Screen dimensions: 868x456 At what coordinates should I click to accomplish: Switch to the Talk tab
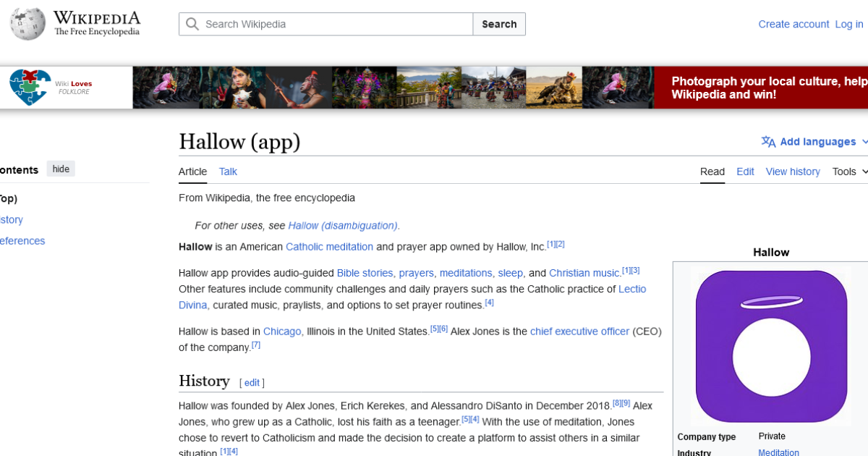[227, 172]
